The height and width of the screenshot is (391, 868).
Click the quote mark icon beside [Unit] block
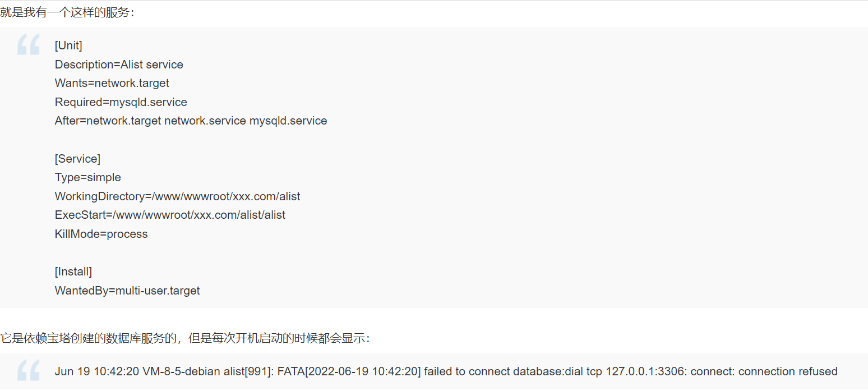tap(29, 44)
